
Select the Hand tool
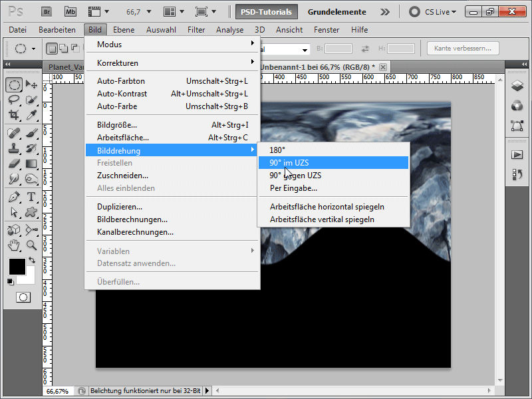14,245
